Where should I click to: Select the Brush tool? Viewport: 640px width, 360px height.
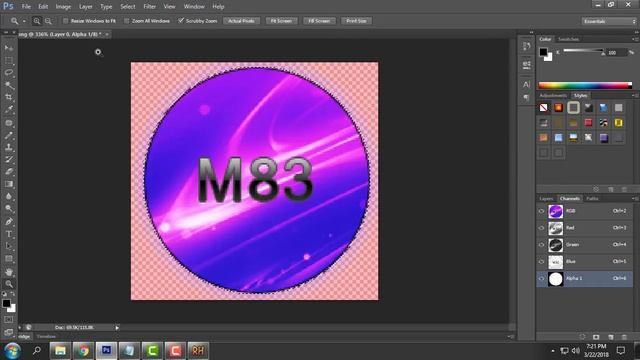9,135
